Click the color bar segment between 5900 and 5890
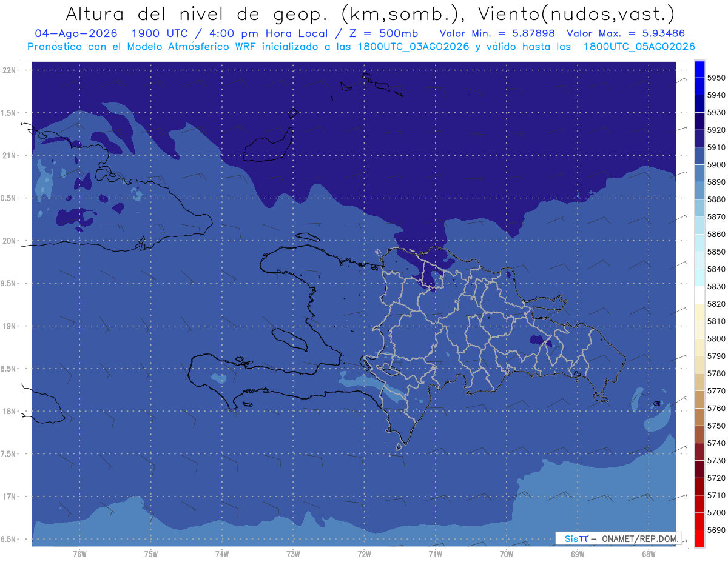This screenshot has height=562, width=728. coord(699,173)
